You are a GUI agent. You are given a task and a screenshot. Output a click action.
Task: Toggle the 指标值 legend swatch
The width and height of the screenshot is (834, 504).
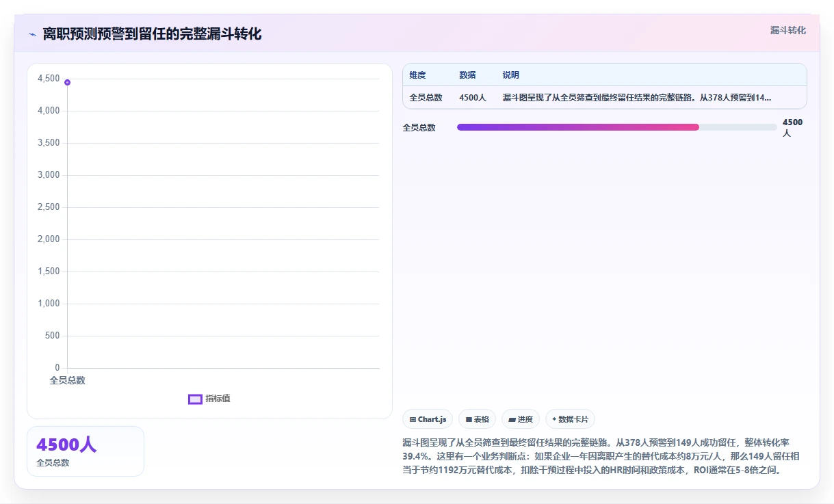click(195, 399)
